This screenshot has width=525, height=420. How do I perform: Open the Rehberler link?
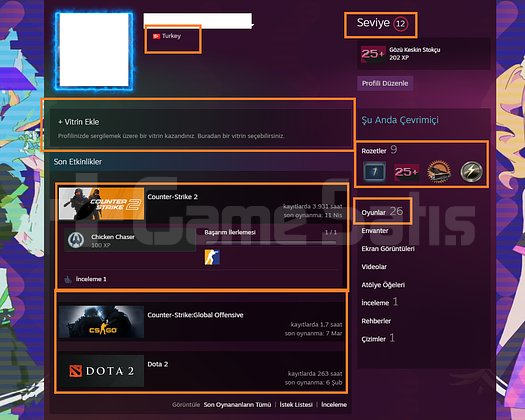(376, 321)
